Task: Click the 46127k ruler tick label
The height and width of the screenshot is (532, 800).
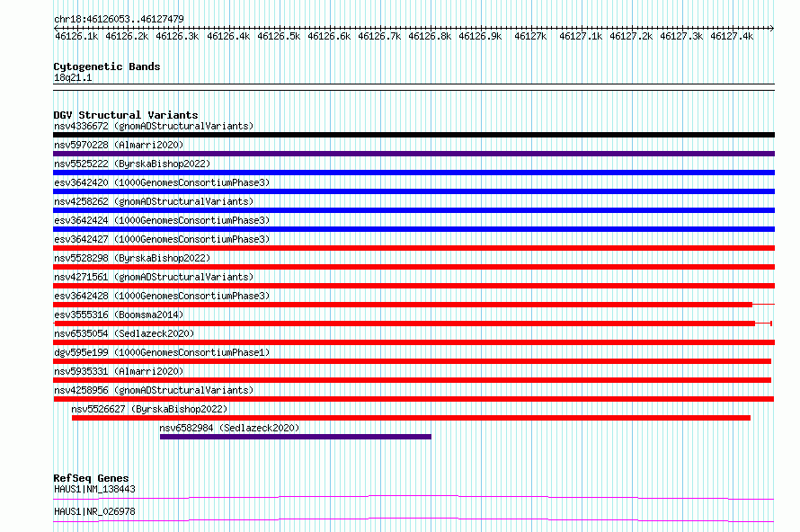Action: (x=530, y=36)
